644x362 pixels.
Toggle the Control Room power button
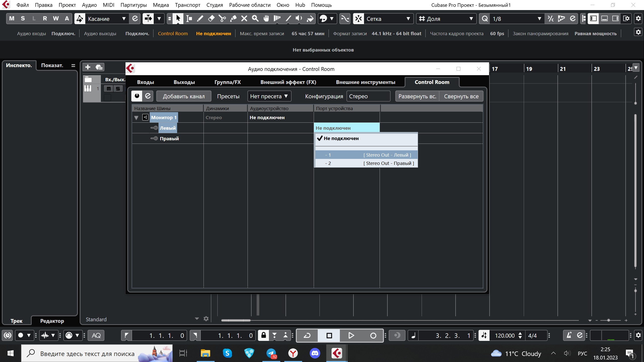[137, 96]
